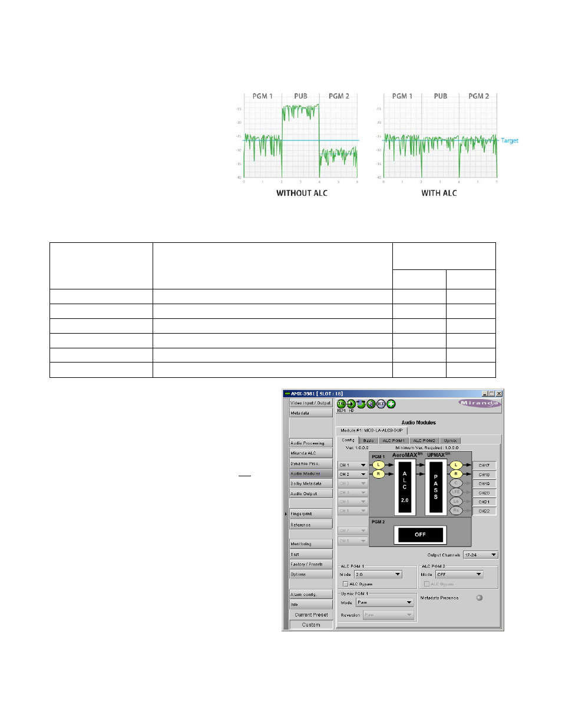Open the CH 2 input dropdown
Image resolution: width=562 pixels, height=728 pixels.
point(353,474)
